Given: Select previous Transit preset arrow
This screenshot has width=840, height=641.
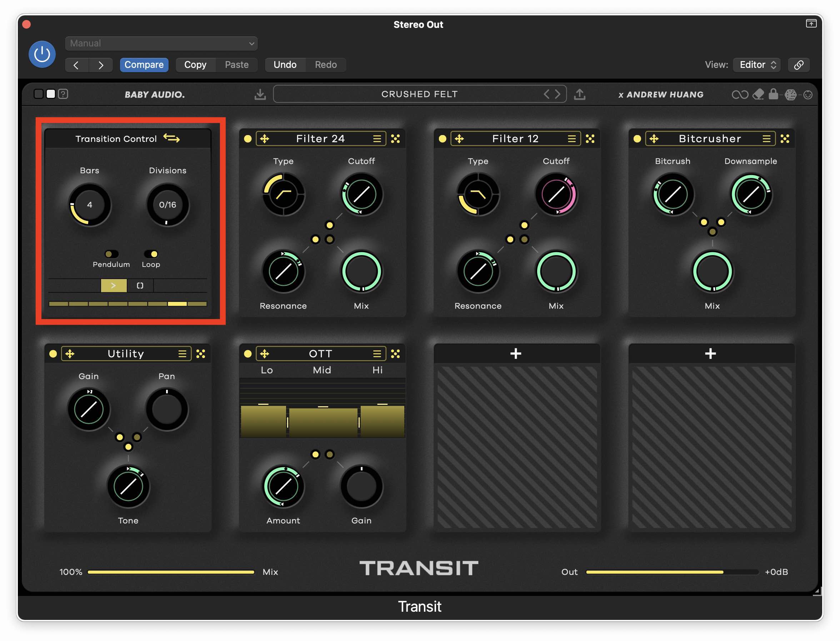Looking at the screenshot, I should click(x=546, y=94).
